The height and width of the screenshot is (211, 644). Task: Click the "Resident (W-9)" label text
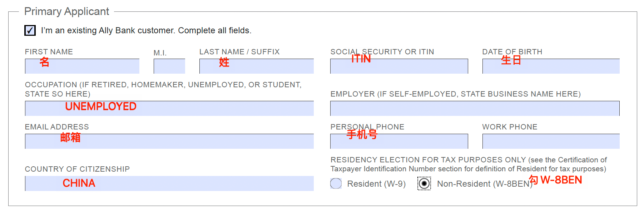coord(376,184)
